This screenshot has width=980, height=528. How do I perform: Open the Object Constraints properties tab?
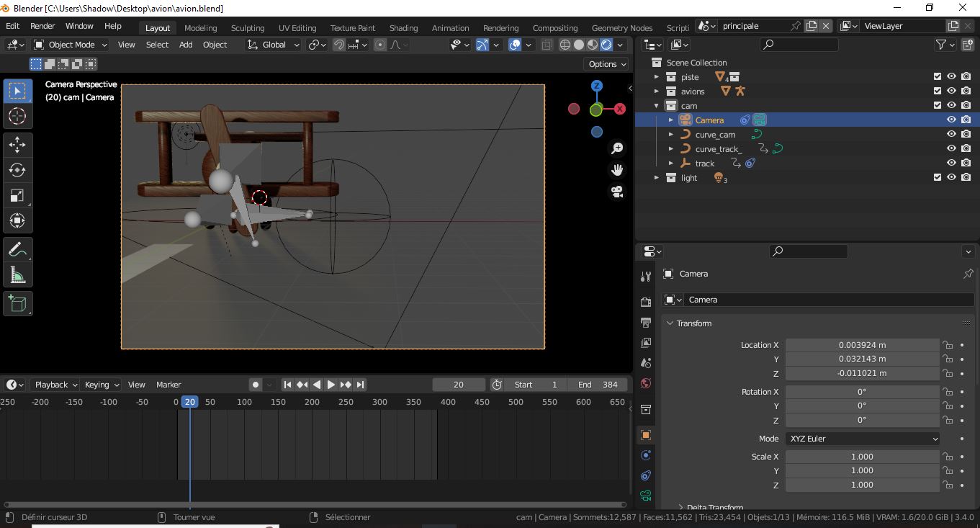tap(645, 475)
